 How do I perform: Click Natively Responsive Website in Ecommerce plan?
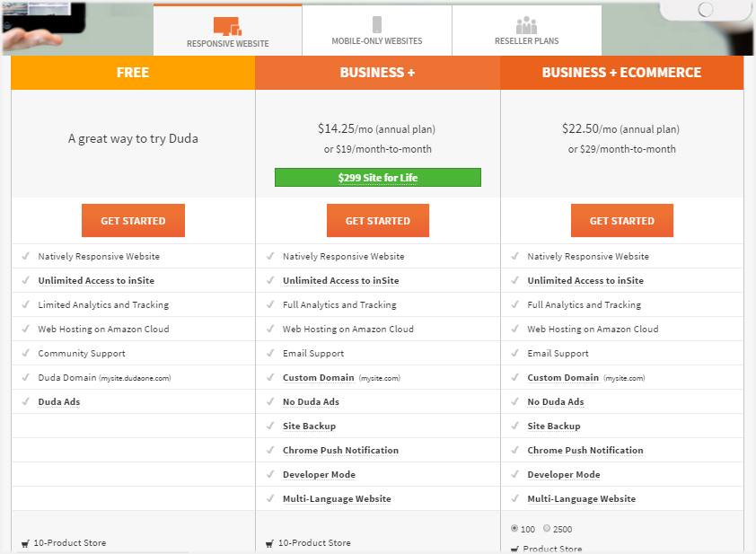[588, 257]
